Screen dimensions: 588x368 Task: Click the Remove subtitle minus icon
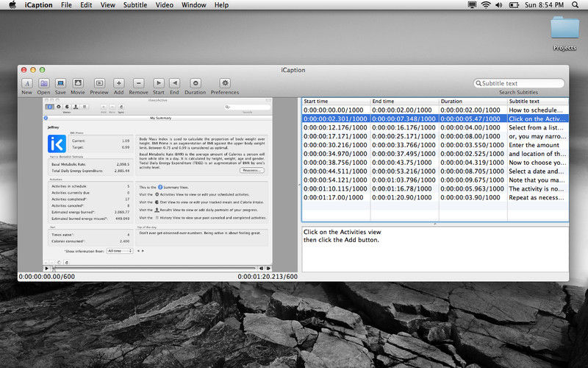pos(138,83)
